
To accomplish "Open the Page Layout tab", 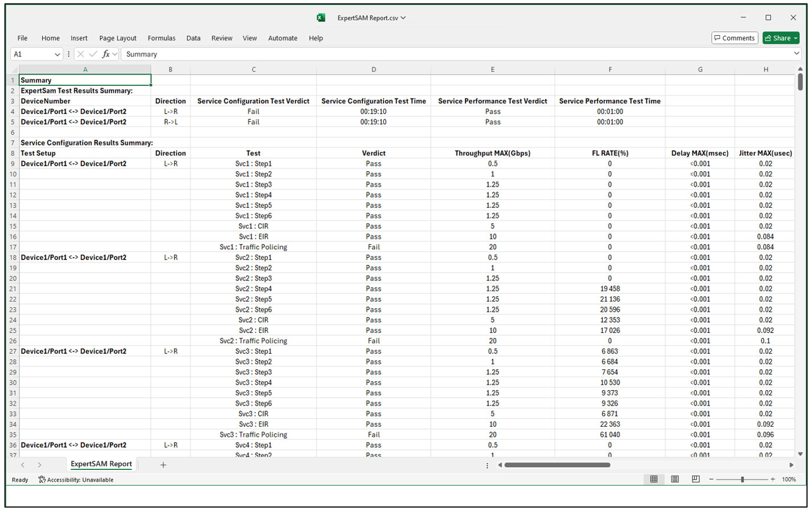I will click(118, 38).
